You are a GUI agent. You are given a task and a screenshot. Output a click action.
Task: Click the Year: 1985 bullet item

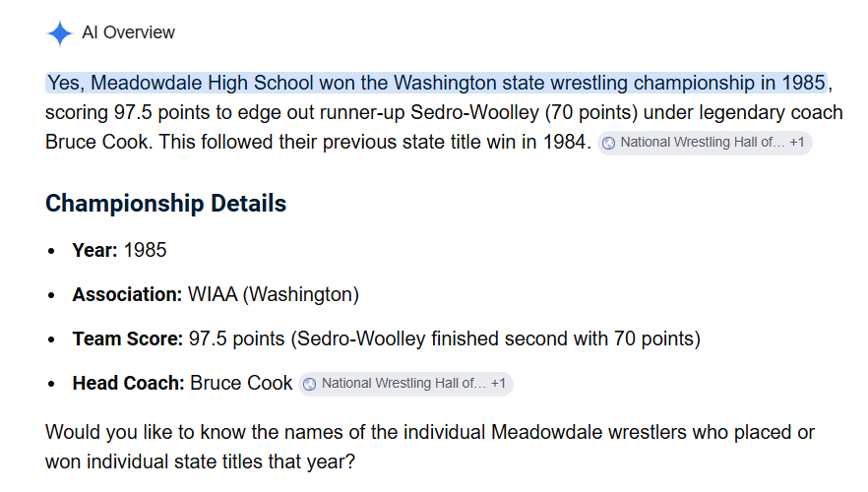pyautogui.click(x=119, y=250)
